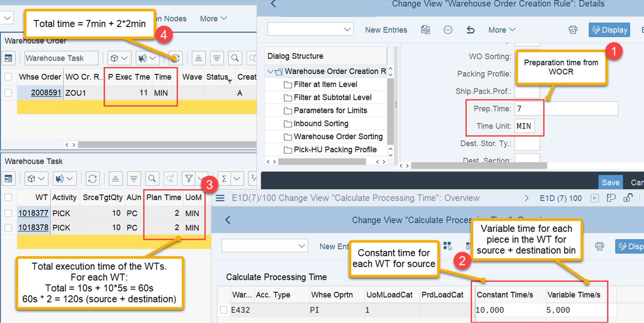The width and height of the screenshot is (644, 323).
Task: Click sort ascending icon in Warehouse Task toolbar
Action: click(115, 179)
